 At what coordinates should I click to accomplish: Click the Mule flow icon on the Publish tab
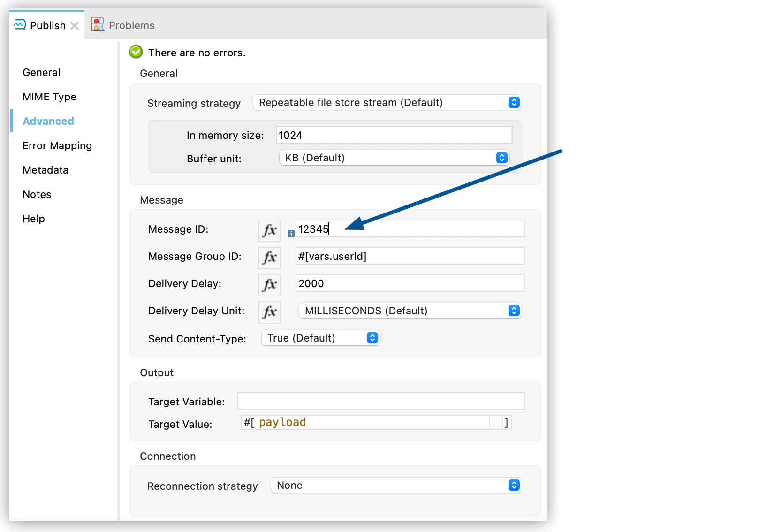coord(19,24)
